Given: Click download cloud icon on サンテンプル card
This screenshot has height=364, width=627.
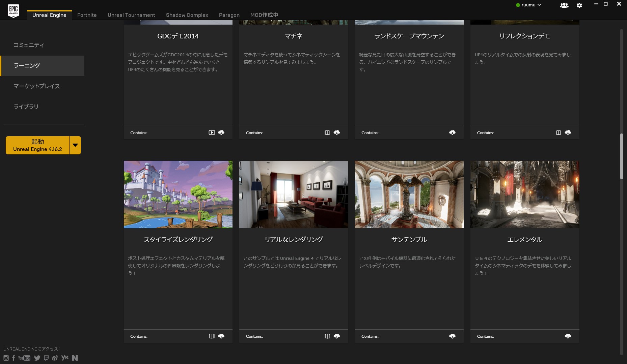Looking at the screenshot, I should pos(452,336).
